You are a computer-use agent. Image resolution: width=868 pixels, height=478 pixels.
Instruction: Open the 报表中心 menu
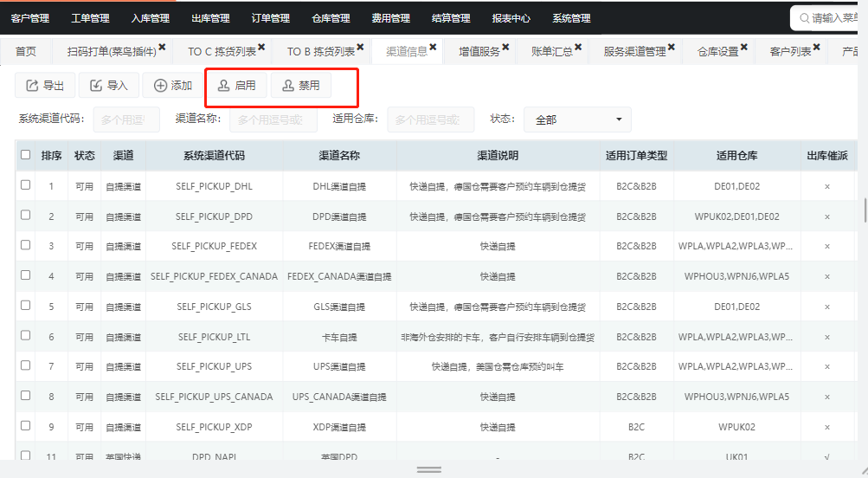point(511,18)
